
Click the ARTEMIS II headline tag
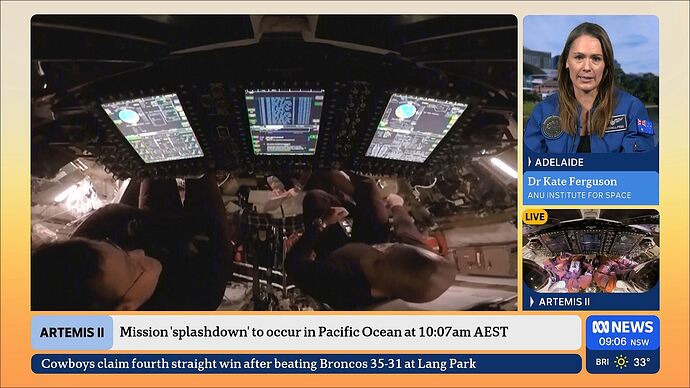[72, 333]
